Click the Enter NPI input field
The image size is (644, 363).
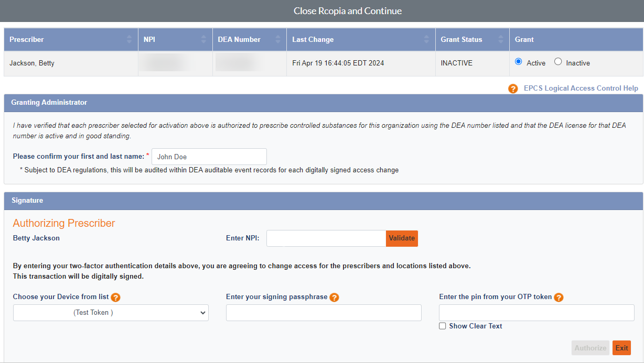click(x=326, y=238)
